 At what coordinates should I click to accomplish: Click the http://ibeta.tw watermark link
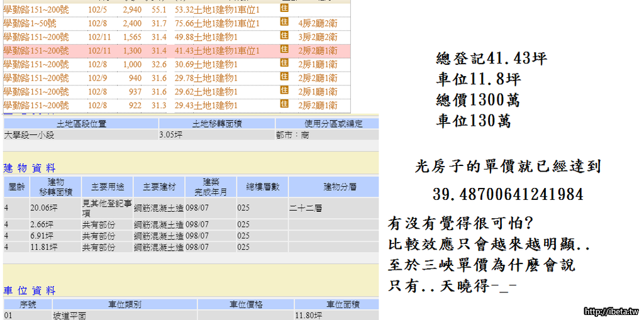tap(611, 312)
